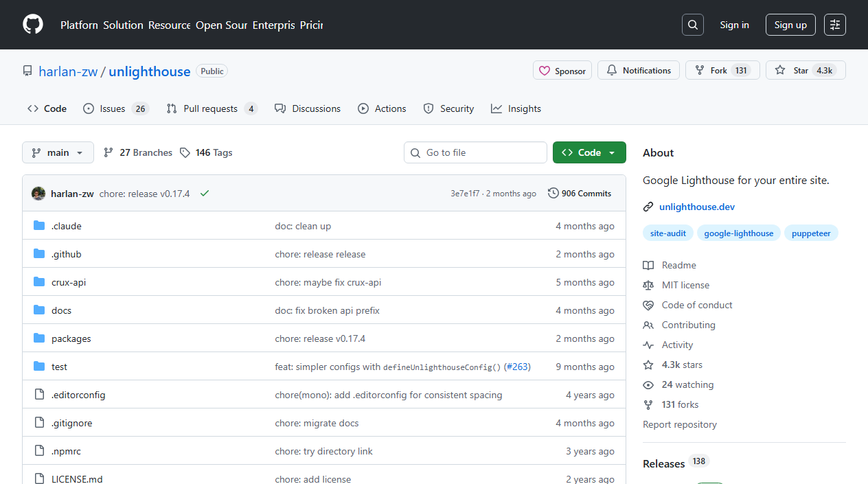The height and width of the screenshot is (484, 868).
Task: Click the green commit status checkmark
Action: click(x=205, y=194)
